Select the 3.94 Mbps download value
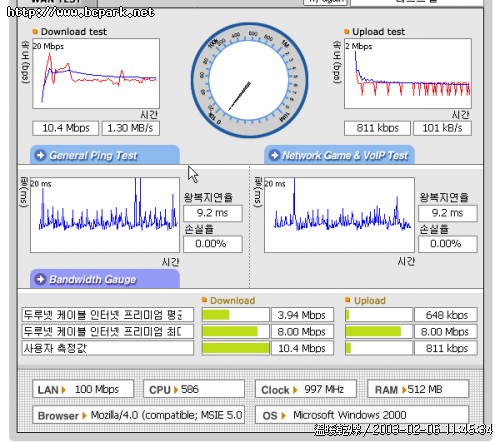 [x=302, y=315]
